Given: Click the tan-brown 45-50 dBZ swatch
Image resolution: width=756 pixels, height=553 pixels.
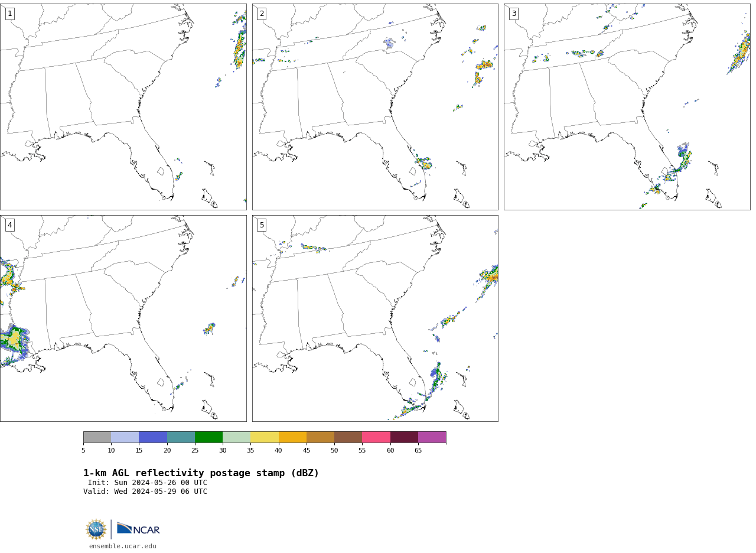Looking at the screenshot, I should (x=320, y=437).
